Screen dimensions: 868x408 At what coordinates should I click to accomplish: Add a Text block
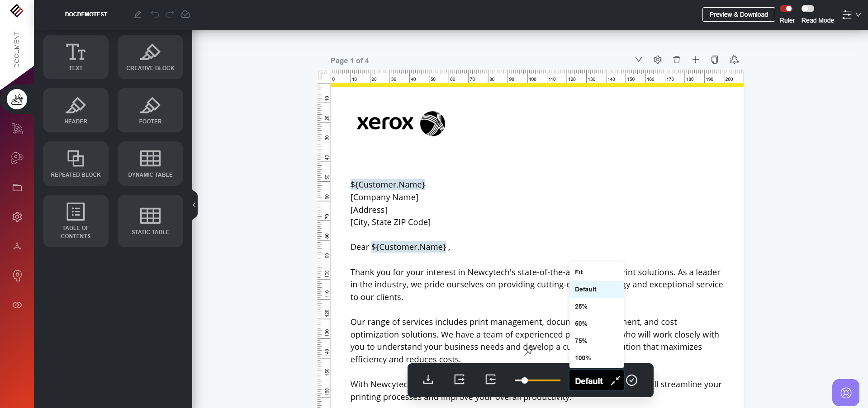click(76, 57)
